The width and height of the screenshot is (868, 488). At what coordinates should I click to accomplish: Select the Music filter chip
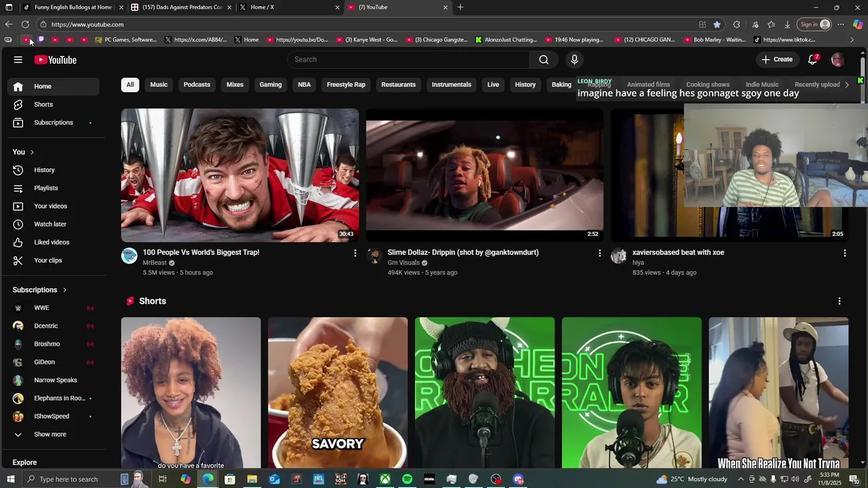pos(159,85)
